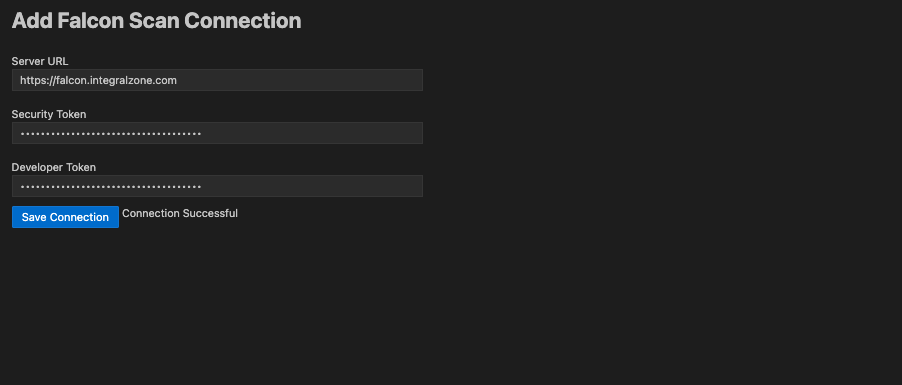Click the Security Token label
The image size is (902, 385).
click(x=49, y=114)
